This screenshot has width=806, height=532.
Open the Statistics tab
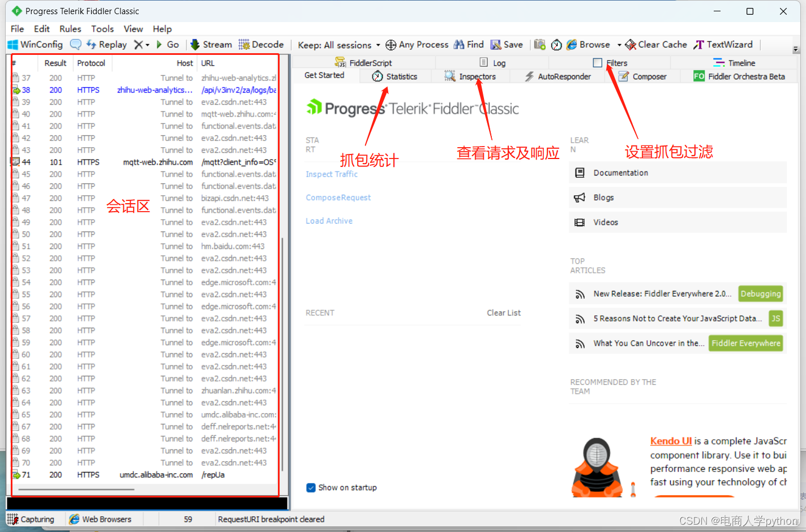pyautogui.click(x=395, y=76)
